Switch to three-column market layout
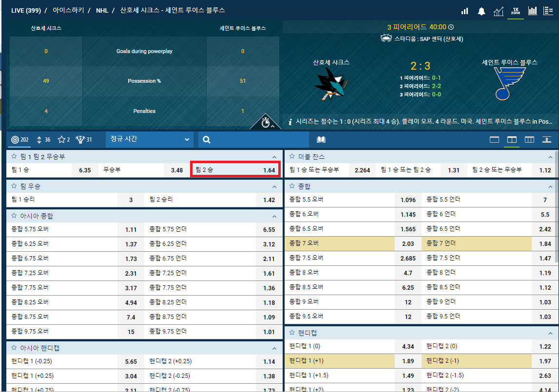This screenshot has width=559, height=392. pos(529,140)
